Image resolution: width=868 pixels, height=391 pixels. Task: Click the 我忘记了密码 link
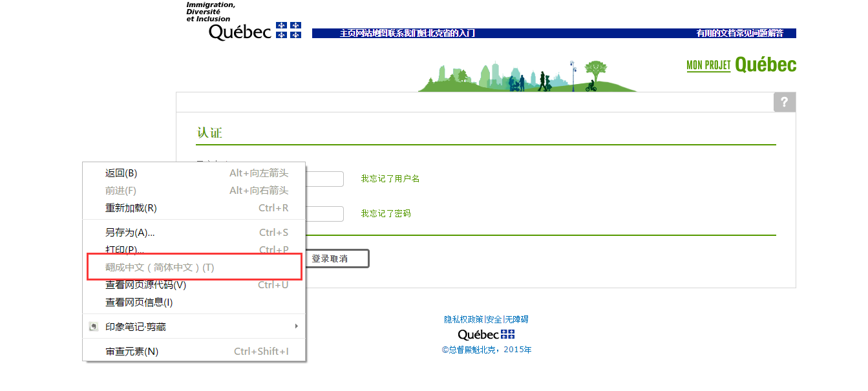[385, 213]
